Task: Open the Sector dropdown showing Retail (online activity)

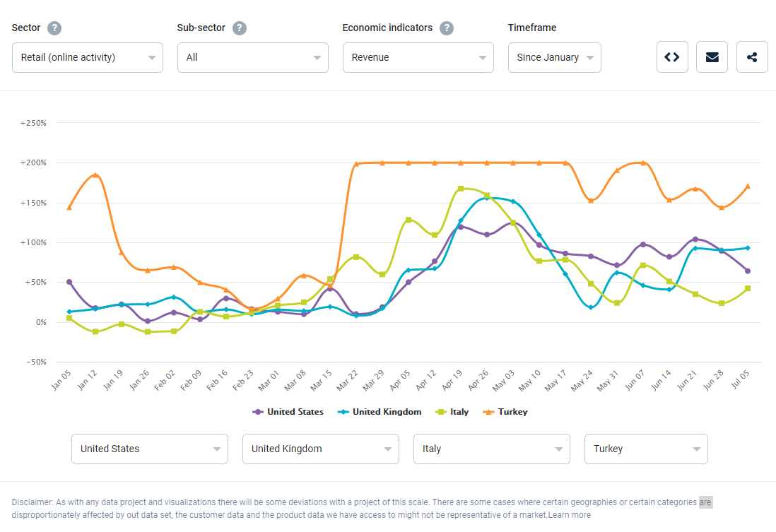Action: click(88, 57)
